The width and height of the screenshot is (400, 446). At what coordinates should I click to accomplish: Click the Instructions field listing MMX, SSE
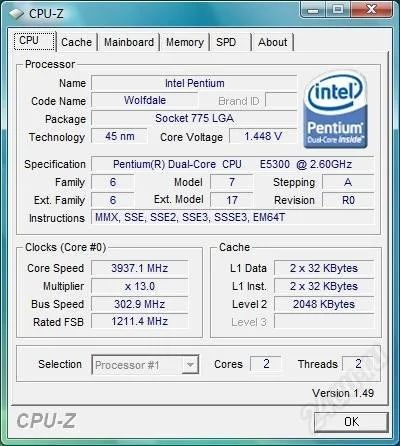(232, 218)
